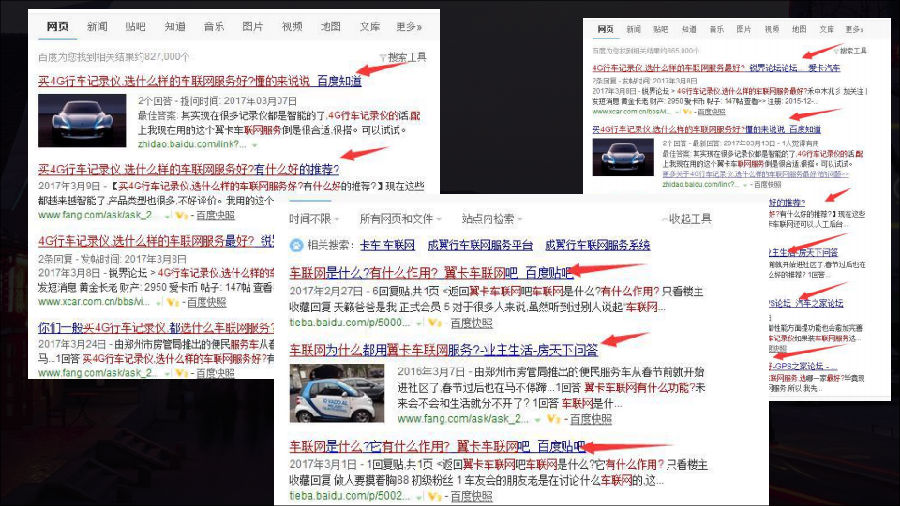This screenshot has width=900, height=506.
Task: Open the sports car thumbnail in left window
Action: [82, 119]
